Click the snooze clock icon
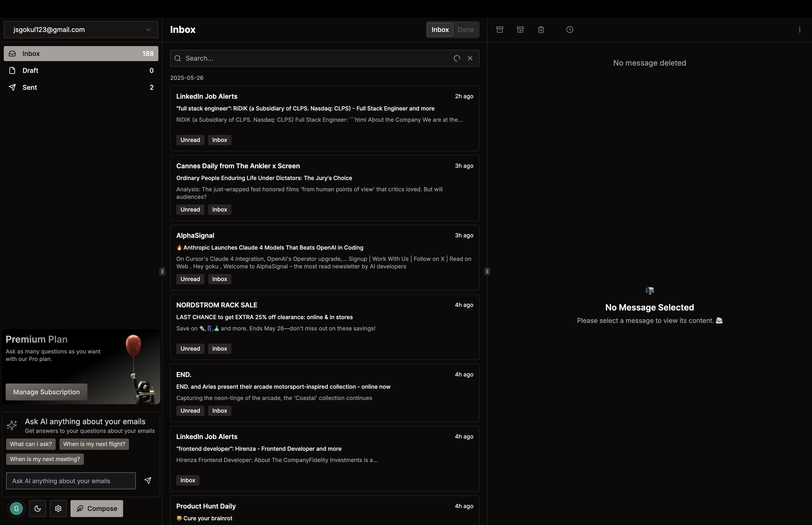This screenshot has height=525, width=812. (569, 30)
